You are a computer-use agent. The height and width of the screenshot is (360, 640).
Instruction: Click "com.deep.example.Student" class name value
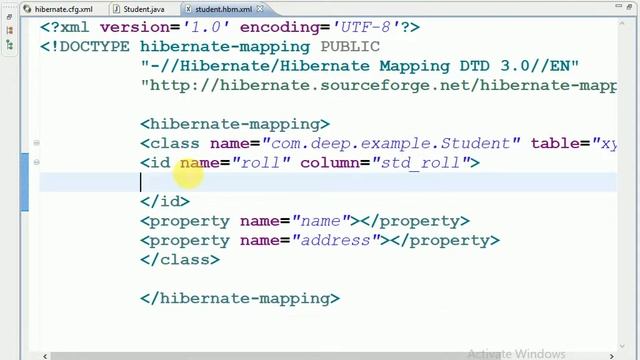point(391,144)
